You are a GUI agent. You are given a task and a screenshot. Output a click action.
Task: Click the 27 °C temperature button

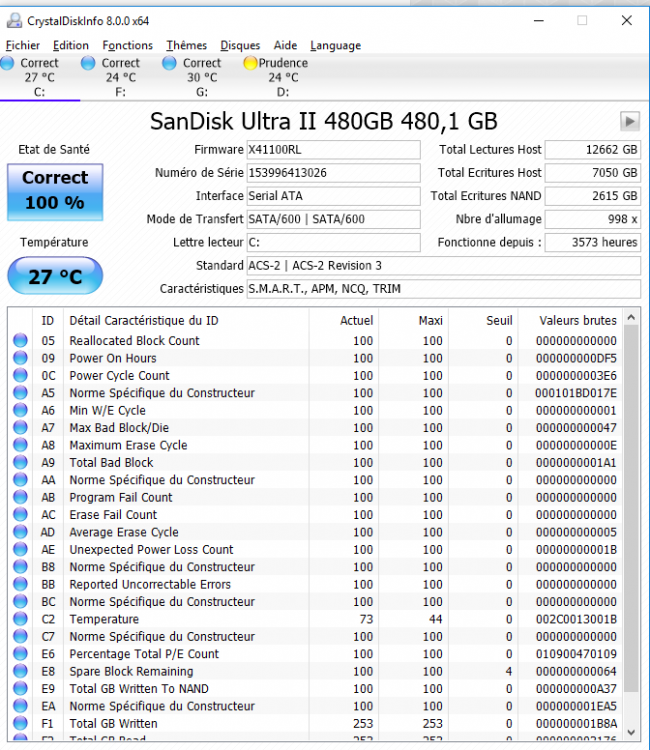pyautogui.click(x=55, y=276)
